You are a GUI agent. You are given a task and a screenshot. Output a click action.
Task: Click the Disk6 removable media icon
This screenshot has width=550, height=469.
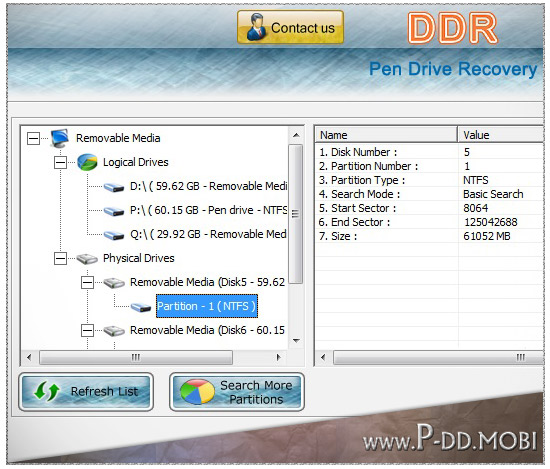tap(114, 330)
